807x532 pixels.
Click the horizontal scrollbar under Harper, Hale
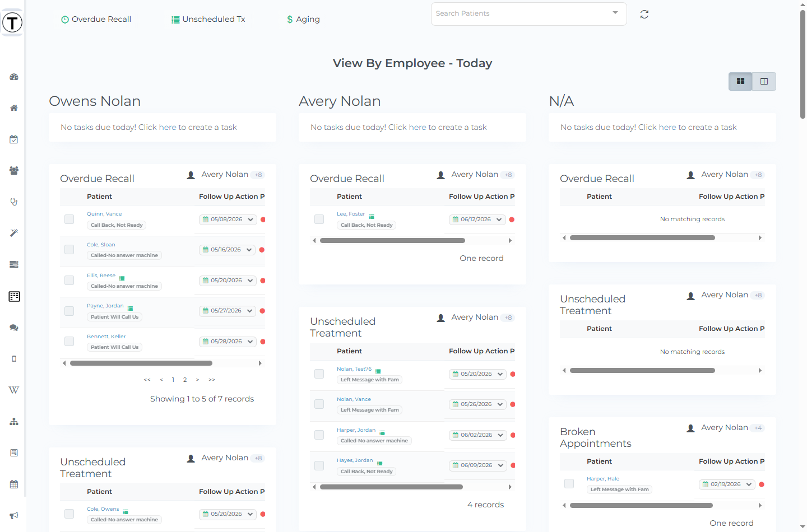(x=641, y=506)
